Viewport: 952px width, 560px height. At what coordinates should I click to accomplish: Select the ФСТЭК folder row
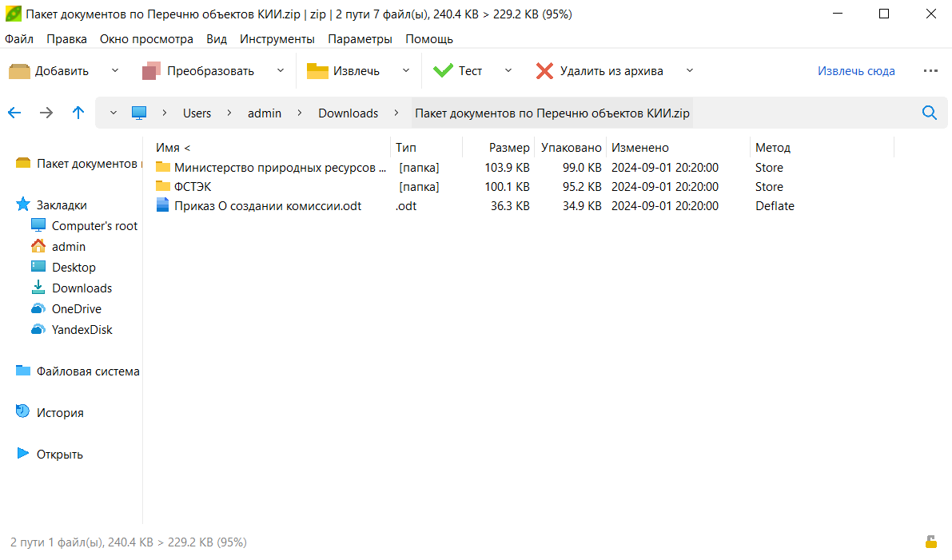click(x=193, y=187)
